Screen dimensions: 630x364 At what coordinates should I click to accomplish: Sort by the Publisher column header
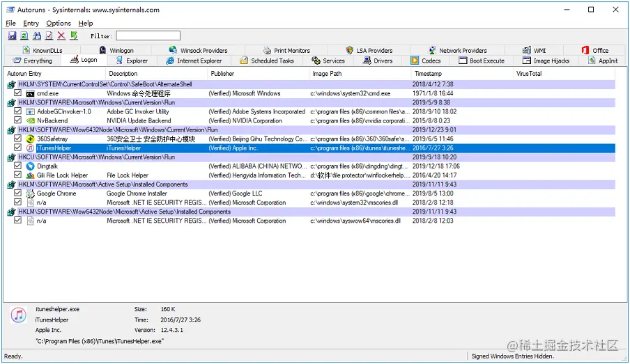click(x=259, y=74)
